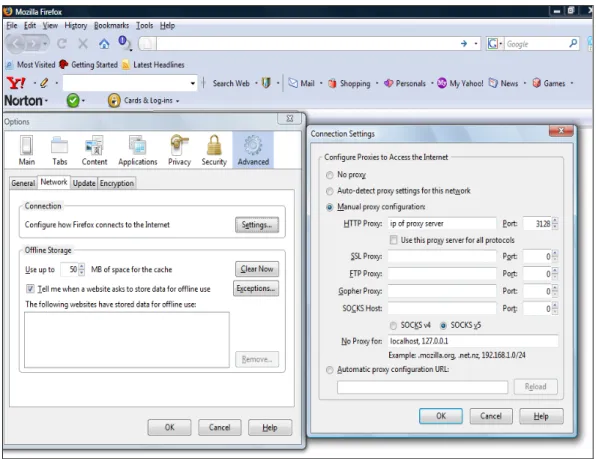Select Automatic proxy configuration URL radio
The height and width of the screenshot is (459, 596).
(330, 370)
